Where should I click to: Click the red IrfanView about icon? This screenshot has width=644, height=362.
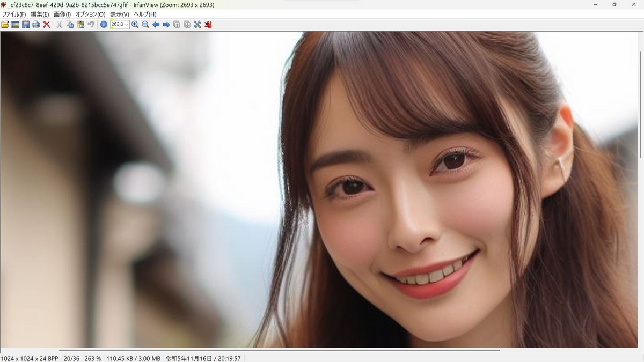tap(208, 25)
